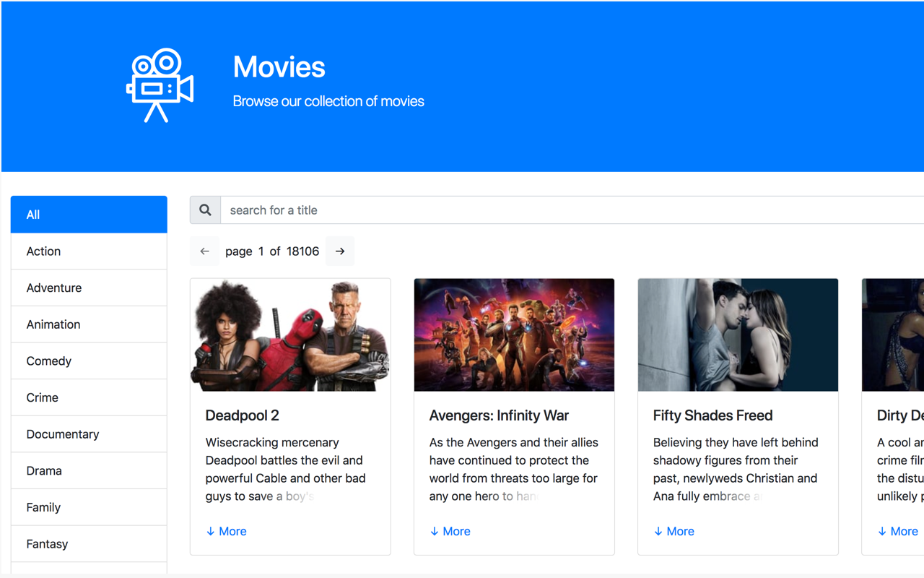This screenshot has width=924, height=578.
Task: Expand Fifty Shades Freed description via More
Action: [x=674, y=531]
